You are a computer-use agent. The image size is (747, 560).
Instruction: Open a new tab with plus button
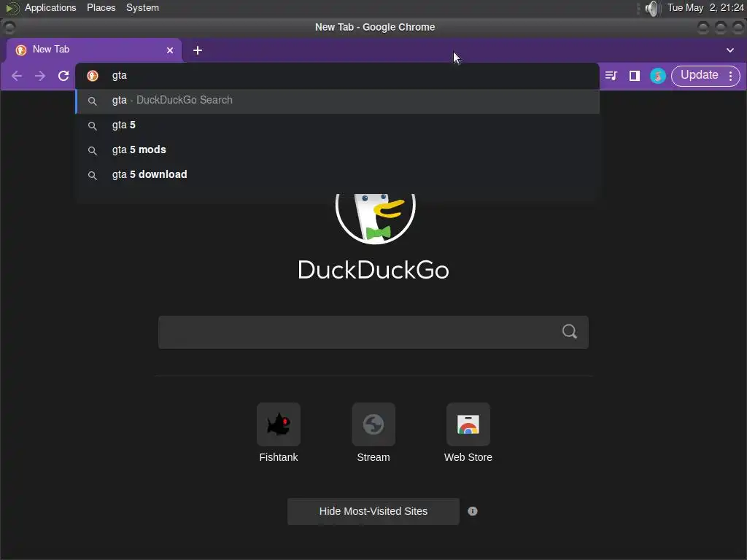point(198,50)
